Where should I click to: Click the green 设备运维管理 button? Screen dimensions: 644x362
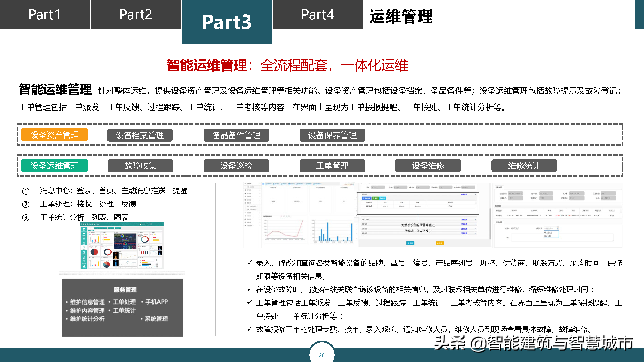(55, 166)
